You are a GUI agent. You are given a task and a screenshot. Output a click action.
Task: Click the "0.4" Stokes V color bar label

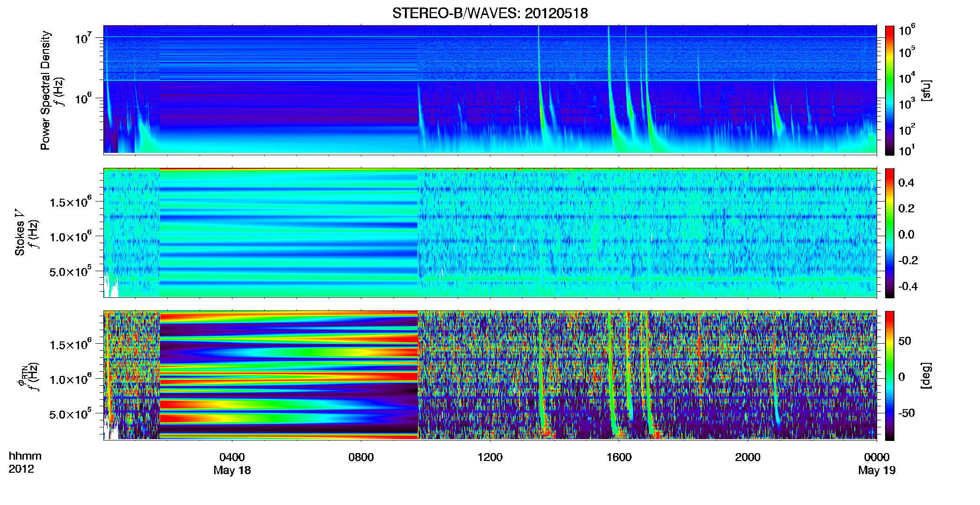point(906,183)
